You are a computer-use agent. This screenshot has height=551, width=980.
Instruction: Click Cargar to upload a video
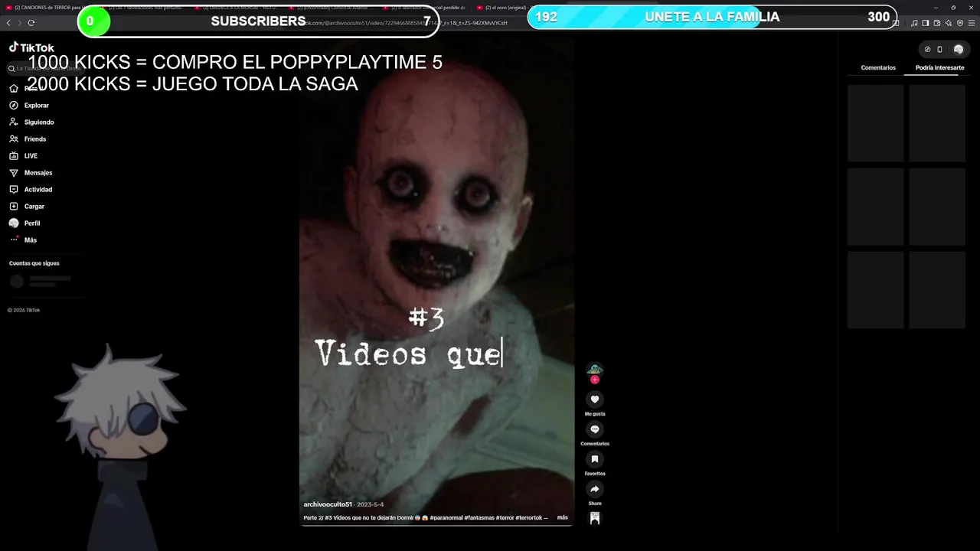[27, 207]
